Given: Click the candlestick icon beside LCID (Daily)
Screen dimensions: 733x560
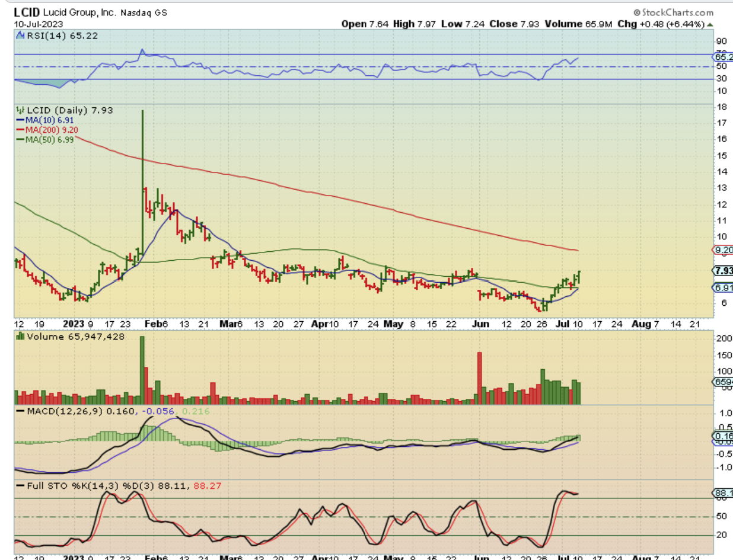Looking at the screenshot, I should [20, 110].
